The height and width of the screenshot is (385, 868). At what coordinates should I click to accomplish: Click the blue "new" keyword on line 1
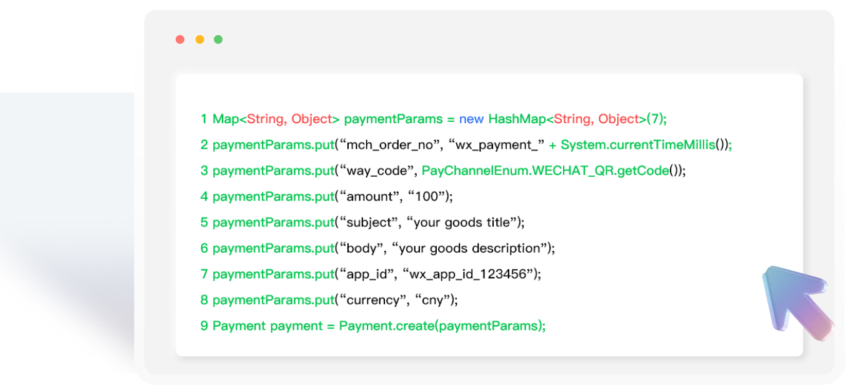click(471, 119)
